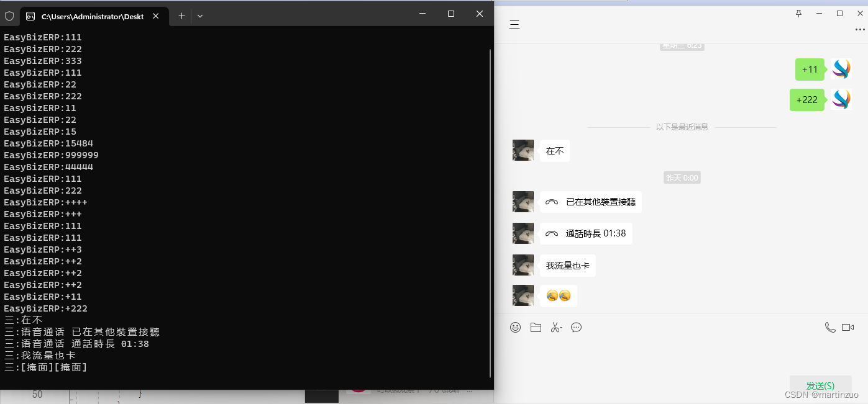Click the terminal line EasyBizERP:44444
Image resolution: width=868 pixels, height=404 pixels.
tap(48, 167)
